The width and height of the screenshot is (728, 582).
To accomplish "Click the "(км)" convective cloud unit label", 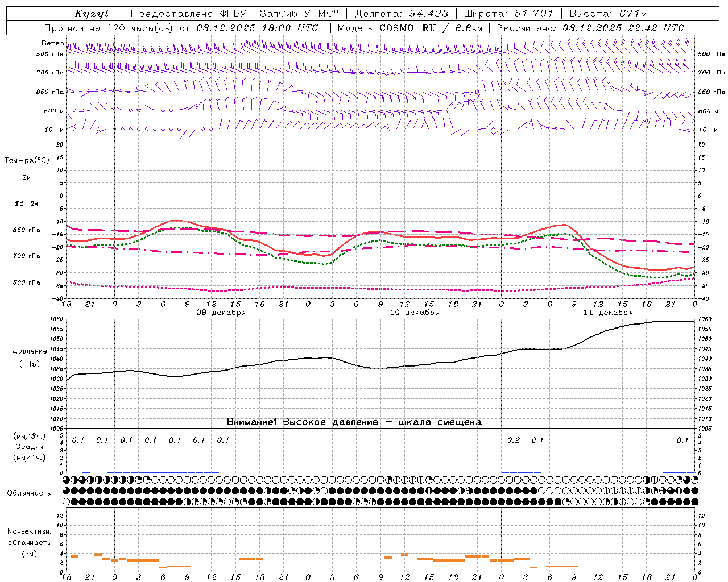I will click(29, 554).
